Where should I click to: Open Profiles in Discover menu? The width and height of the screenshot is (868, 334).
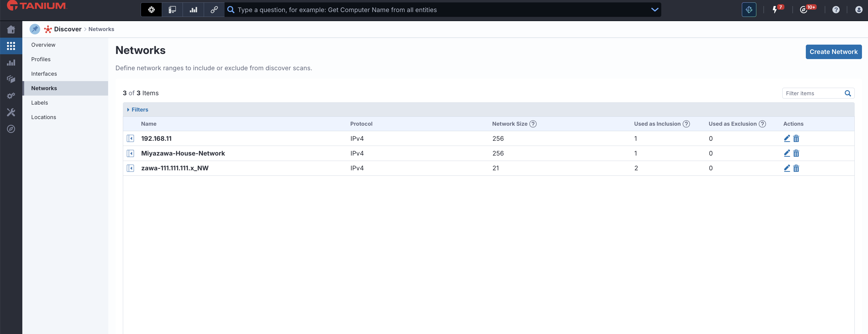coord(41,59)
